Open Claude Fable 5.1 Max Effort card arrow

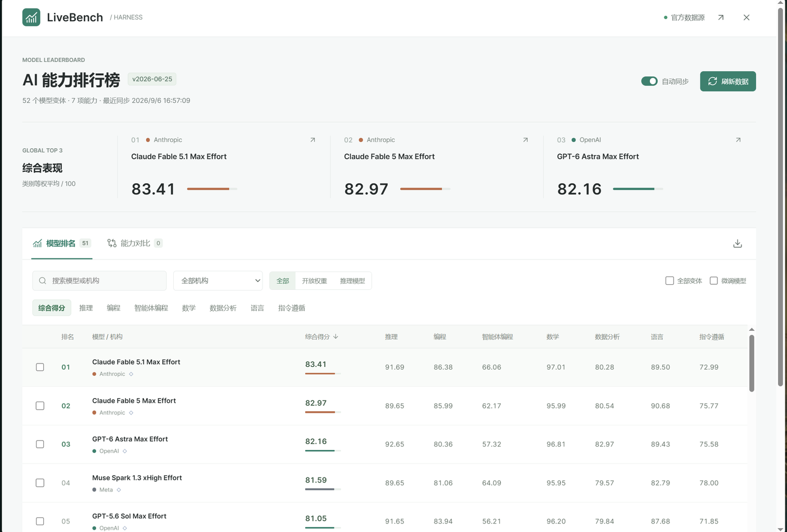pyautogui.click(x=313, y=140)
